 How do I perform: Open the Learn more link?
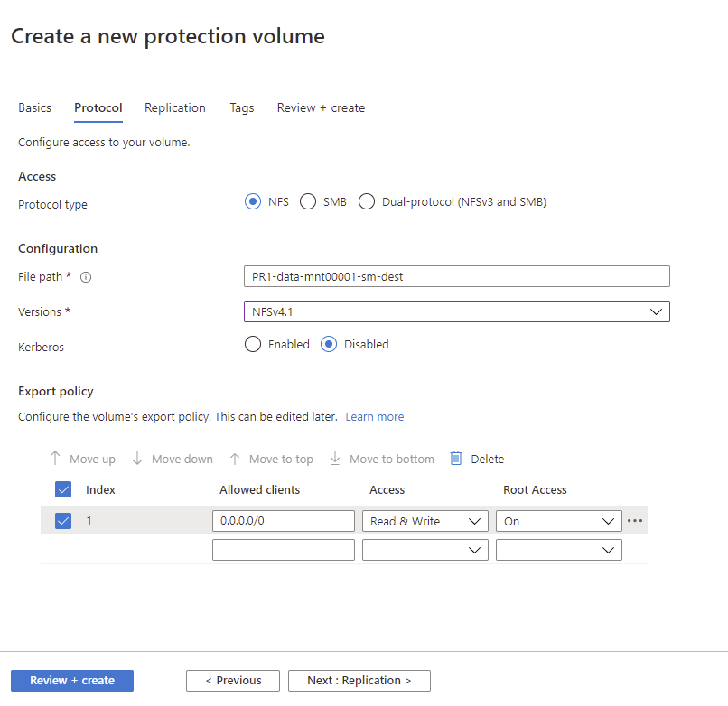(374, 417)
